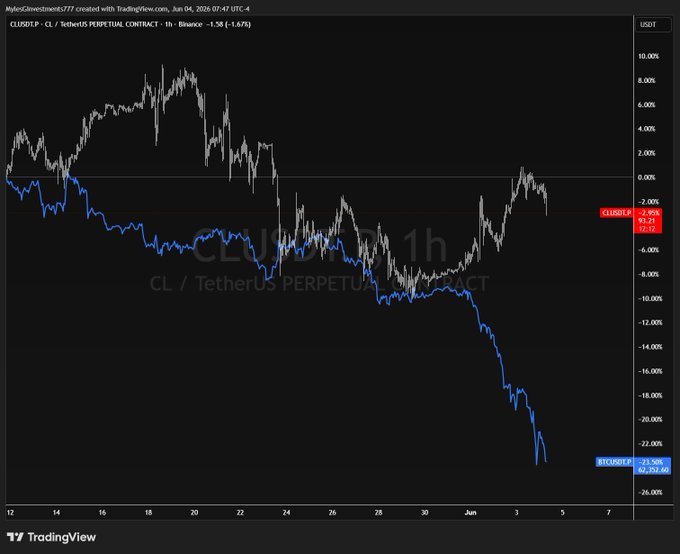Click date 18 on the time axis

[148, 513]
